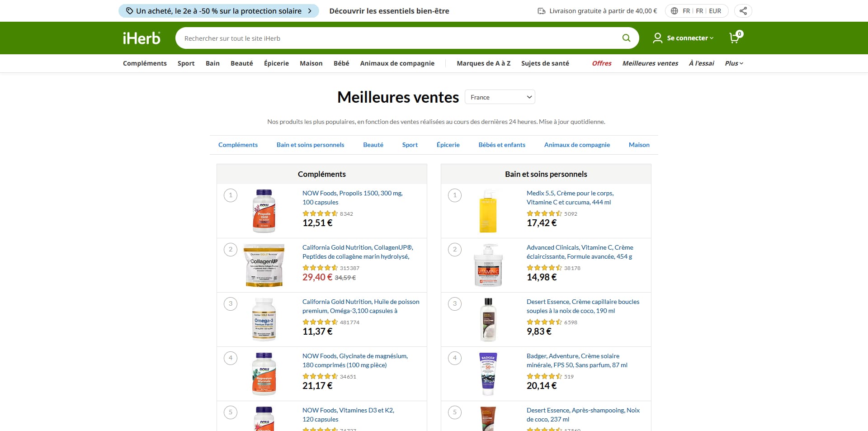Screen dimensions: 868x431
Task: Expand the Plus menu
Action: (x=734, y=63)
